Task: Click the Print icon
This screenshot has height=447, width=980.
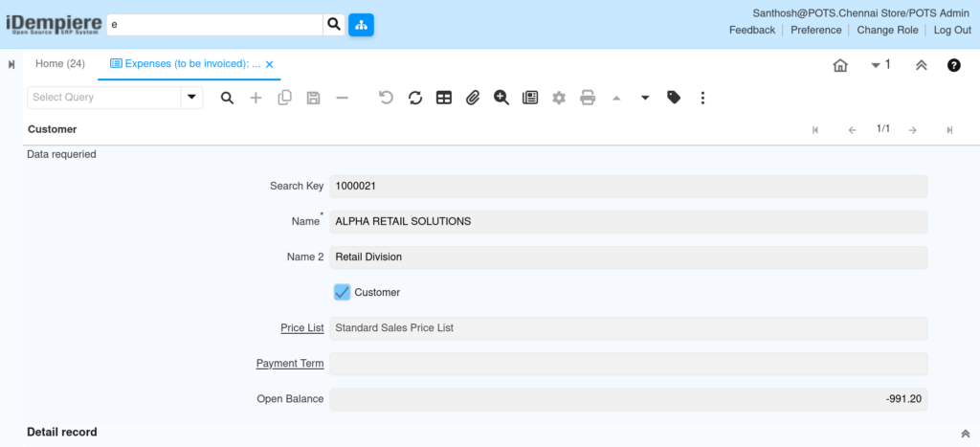Action: point(588,98)
